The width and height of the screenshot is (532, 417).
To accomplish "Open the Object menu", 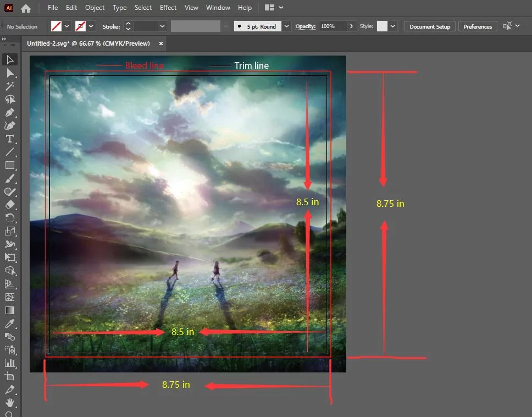I will (x=95, y=8).
